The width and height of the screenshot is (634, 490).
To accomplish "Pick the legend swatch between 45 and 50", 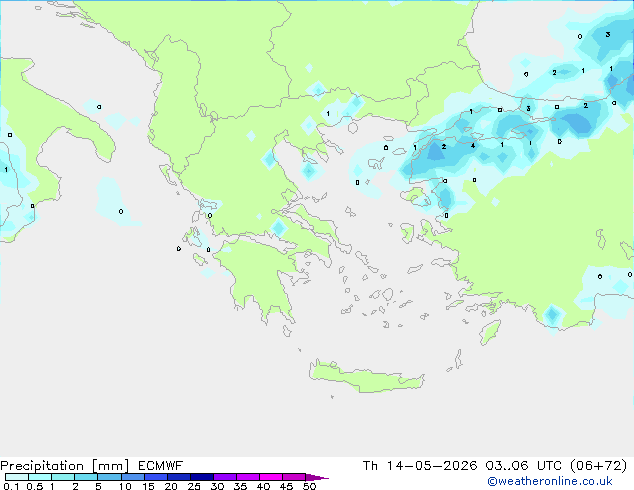I will tap(294, 477).
